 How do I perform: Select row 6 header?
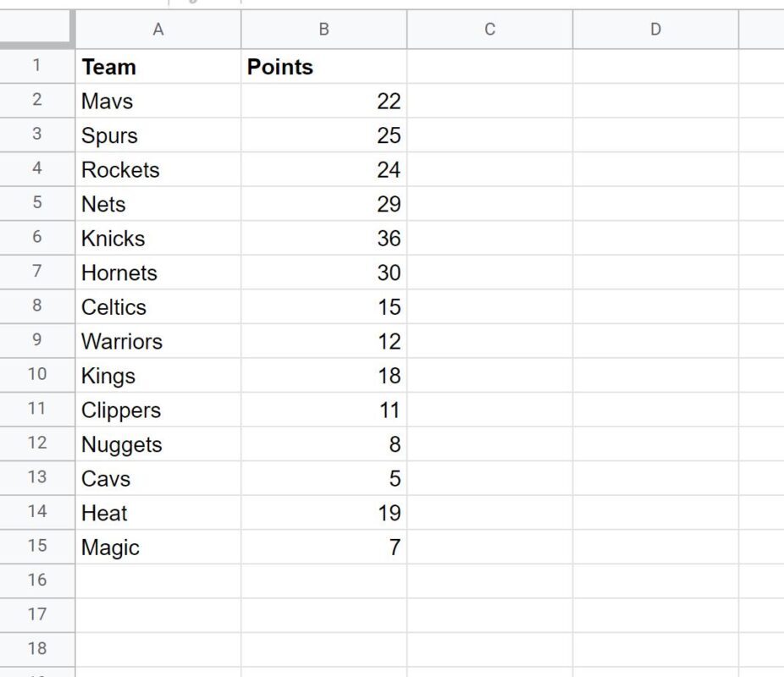37,238
